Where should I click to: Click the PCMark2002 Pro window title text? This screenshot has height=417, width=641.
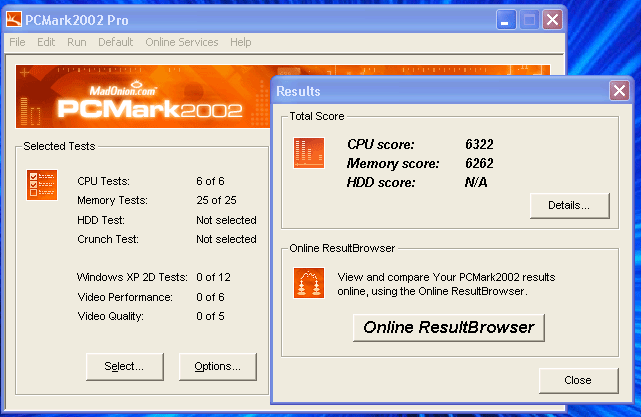coord(77,20)
